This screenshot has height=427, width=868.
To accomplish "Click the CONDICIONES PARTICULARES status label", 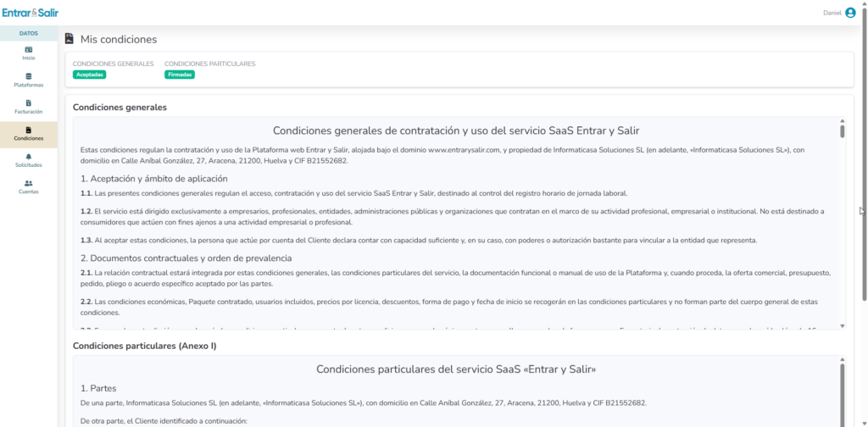I will point(210,64).
